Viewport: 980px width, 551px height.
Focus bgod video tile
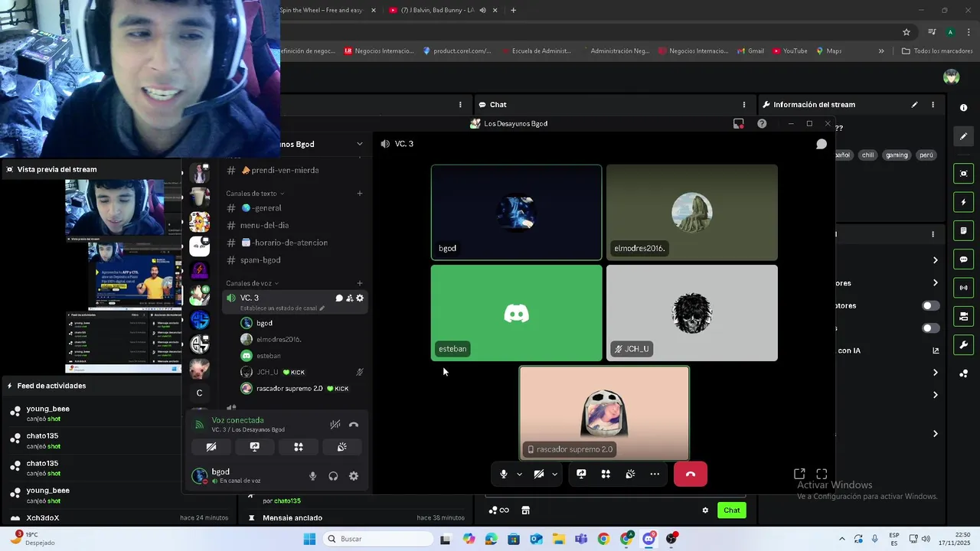[x=516, y=213]
